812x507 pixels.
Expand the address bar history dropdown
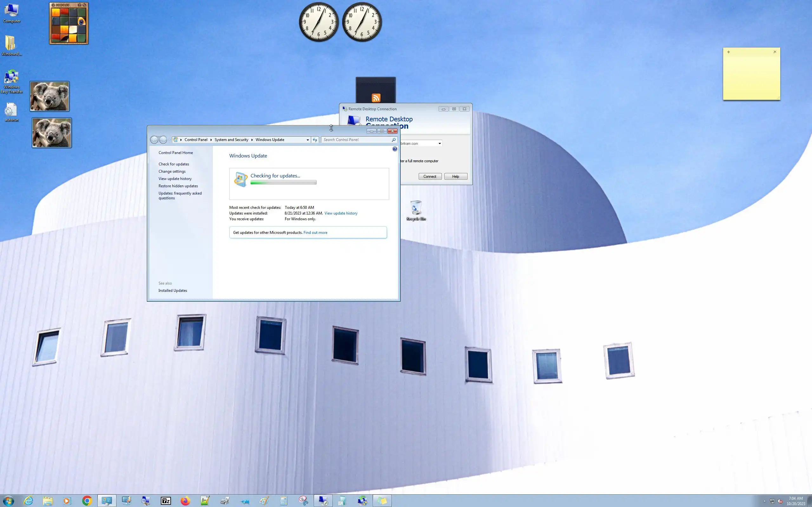(308, 140)
